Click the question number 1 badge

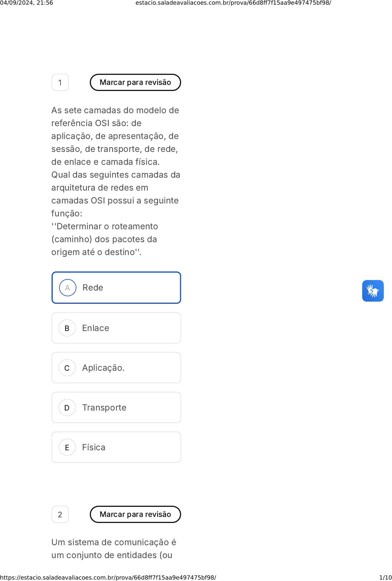point(60,82)
